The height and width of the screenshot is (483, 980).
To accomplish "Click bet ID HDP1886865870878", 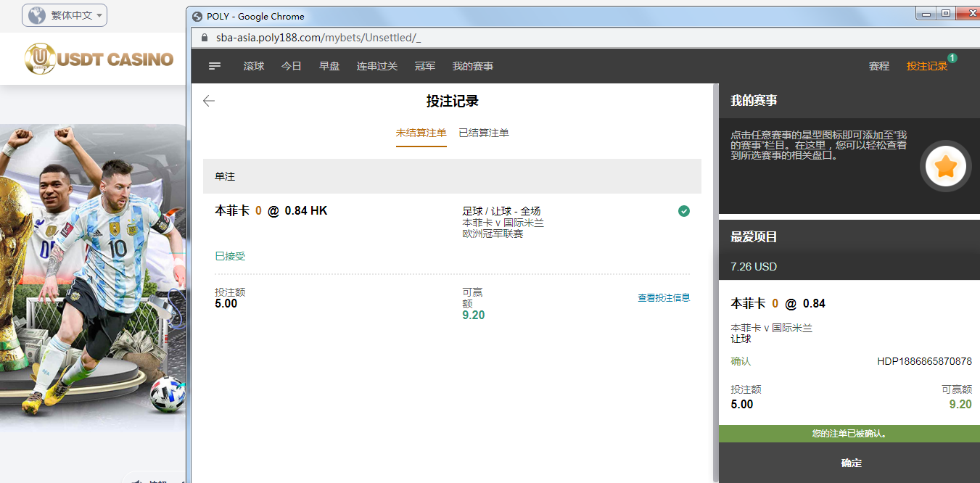I will (x=924, y=361).
